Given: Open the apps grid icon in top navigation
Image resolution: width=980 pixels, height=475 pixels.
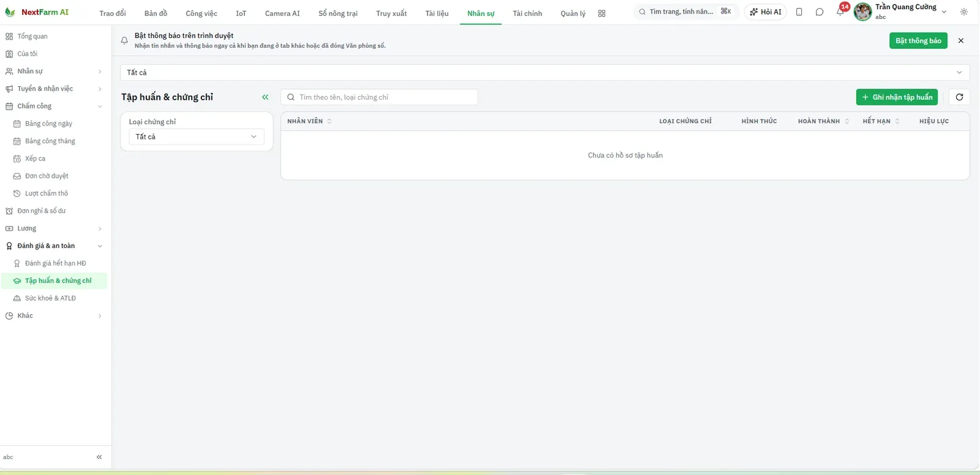Looking at the screenshot, I should coord(601,13).
